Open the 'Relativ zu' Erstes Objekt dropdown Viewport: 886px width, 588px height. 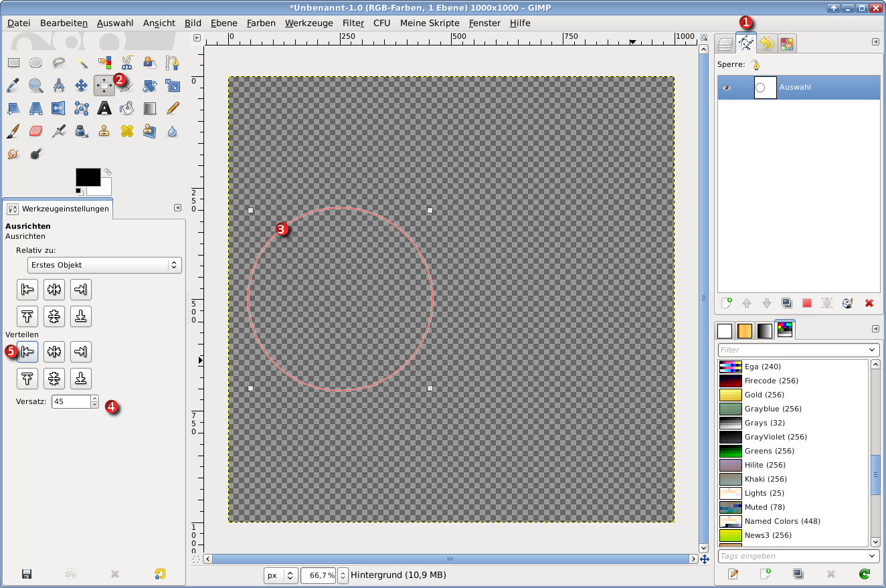click(104, 265)
